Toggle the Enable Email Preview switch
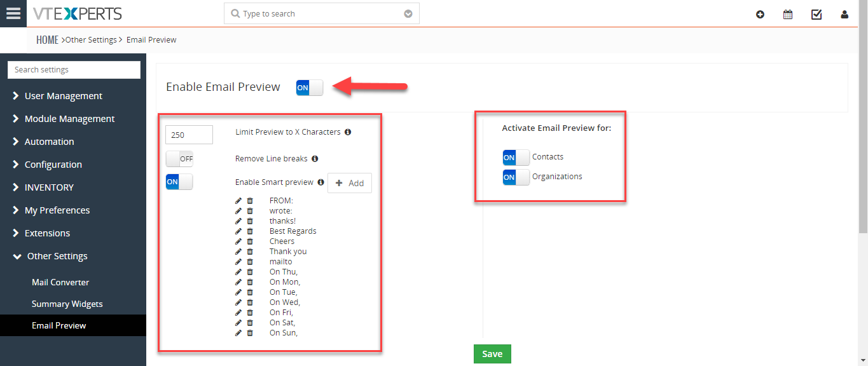Screen dimensions: 868x366 tap(310, 88)
